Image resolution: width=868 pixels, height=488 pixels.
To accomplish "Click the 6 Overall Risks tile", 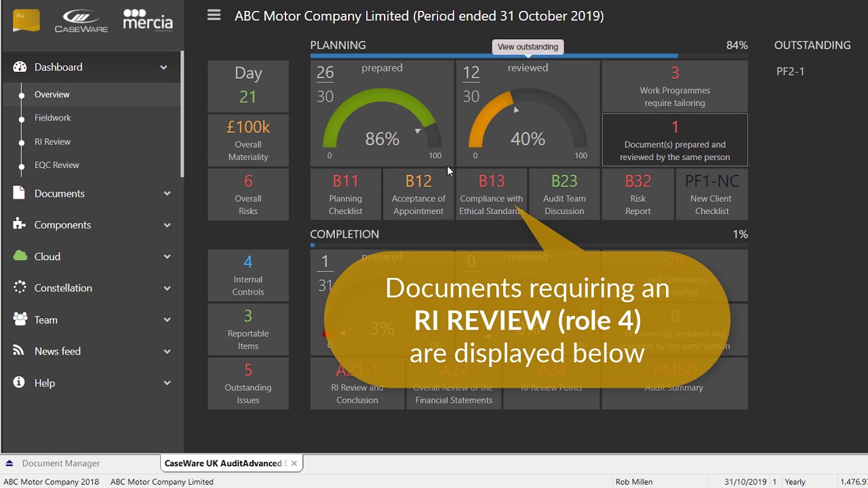I will [x=248, y=195].
